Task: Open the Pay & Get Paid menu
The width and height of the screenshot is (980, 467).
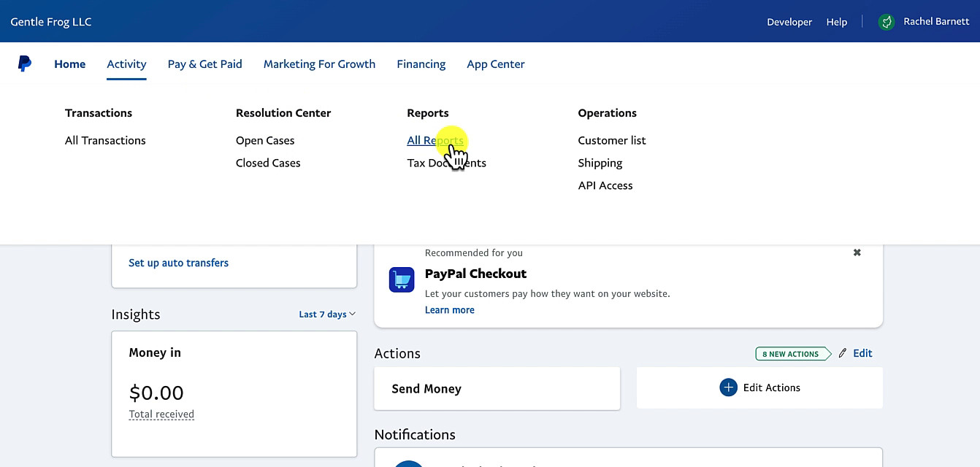Action: [x=205, y=64]
